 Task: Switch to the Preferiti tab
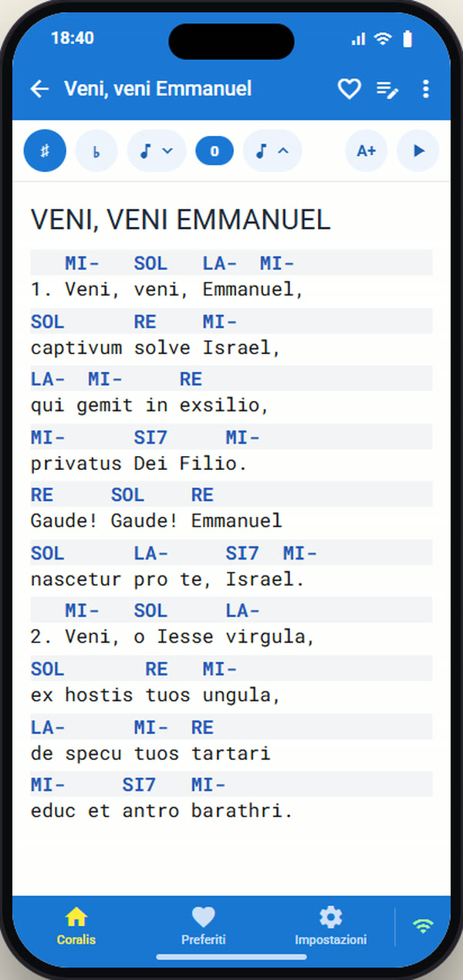[x=203, y=927]
